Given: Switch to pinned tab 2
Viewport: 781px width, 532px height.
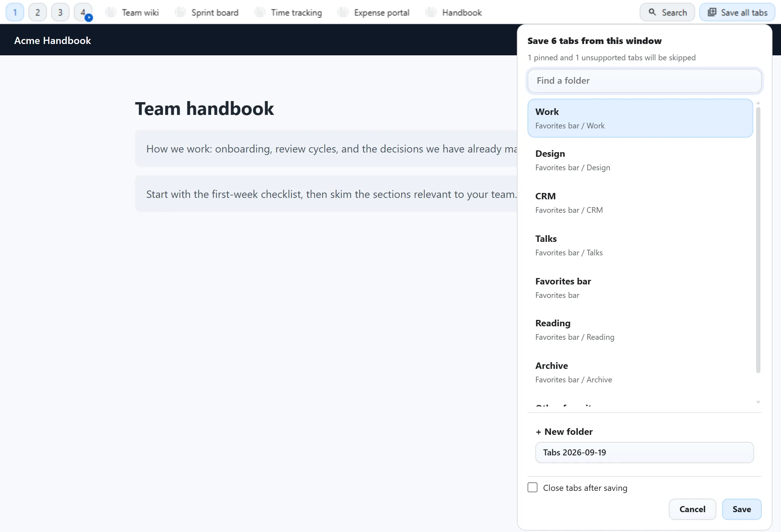Looking at the screenshot, I should click(x=38, y=12).
